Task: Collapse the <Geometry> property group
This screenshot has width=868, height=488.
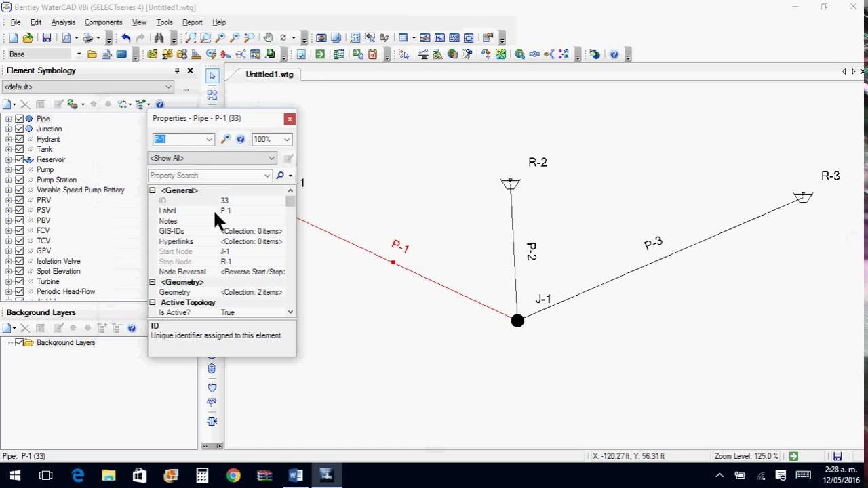Action: [x=153, y=282]
